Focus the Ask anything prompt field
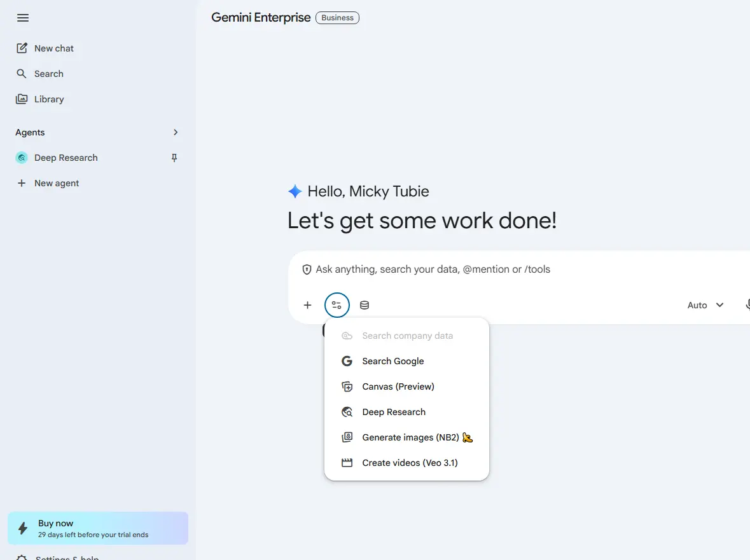 pos(433,270)
